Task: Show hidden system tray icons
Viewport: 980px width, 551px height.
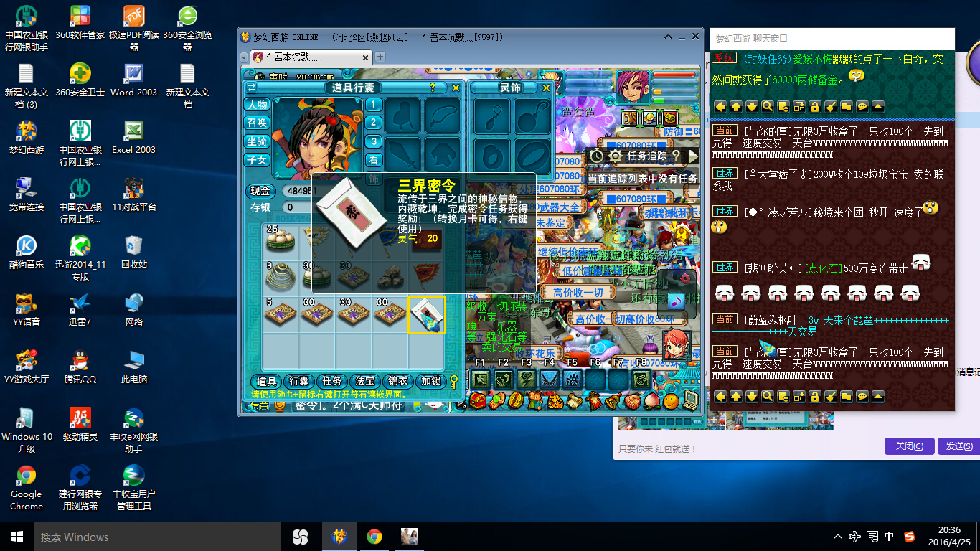Action: coord(837,537)
